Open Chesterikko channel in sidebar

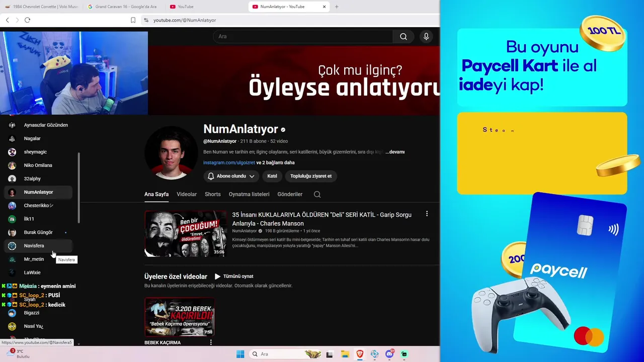pos(38,205)
